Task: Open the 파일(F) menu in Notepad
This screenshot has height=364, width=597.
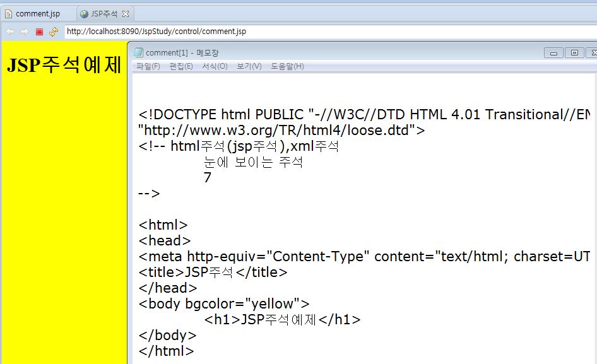Action: [x=148, y=66]
